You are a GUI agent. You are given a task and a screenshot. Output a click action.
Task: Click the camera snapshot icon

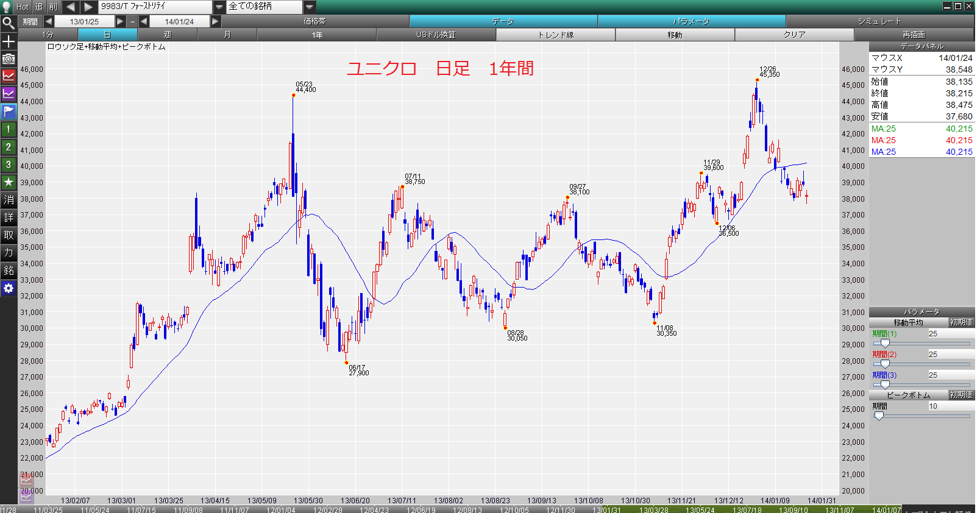tap(9, 59)
